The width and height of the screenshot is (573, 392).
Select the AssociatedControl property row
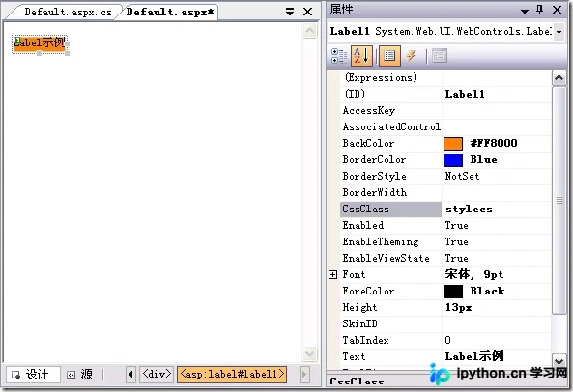click(x=445, y=127)
